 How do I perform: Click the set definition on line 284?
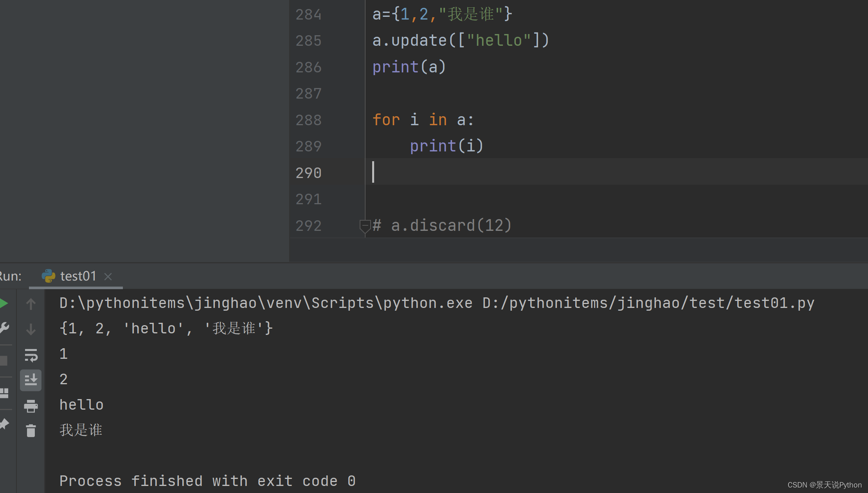[442, 14]
